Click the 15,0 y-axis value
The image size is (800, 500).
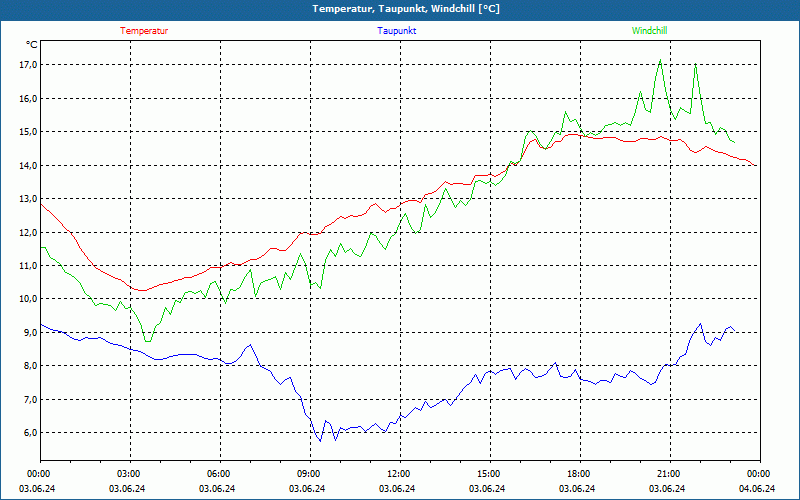[x=29, y=132]
